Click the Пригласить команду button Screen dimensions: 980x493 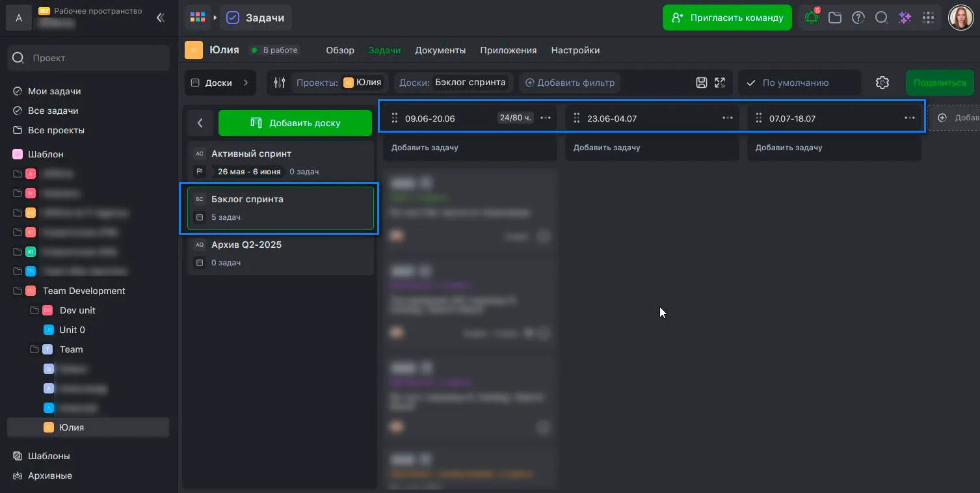coord(726,18)
